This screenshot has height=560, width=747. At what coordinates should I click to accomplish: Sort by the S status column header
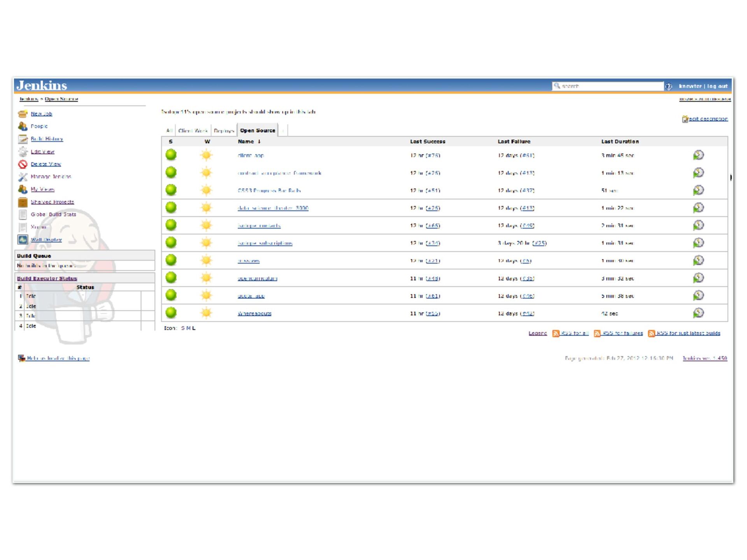pos(170,142)
